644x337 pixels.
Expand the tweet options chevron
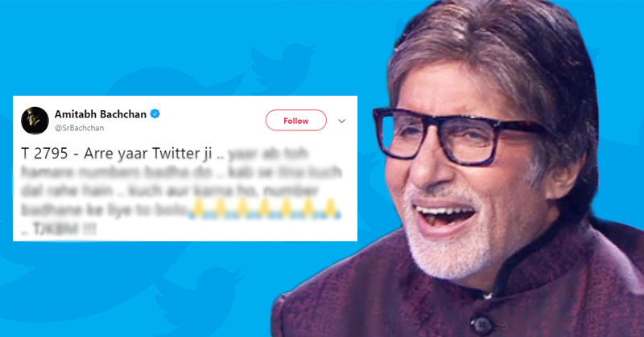[x=341, y=121]
